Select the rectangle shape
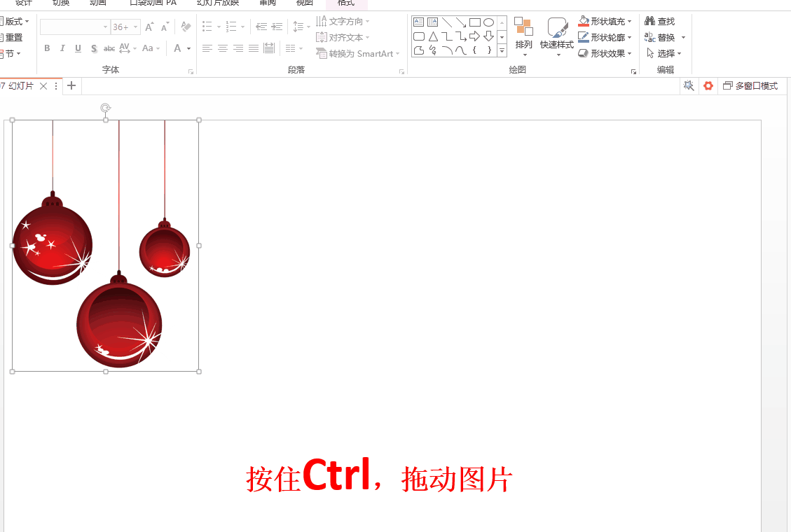This screenshot has height=532, width=791. pyautogui.click(x=475, y=22)
